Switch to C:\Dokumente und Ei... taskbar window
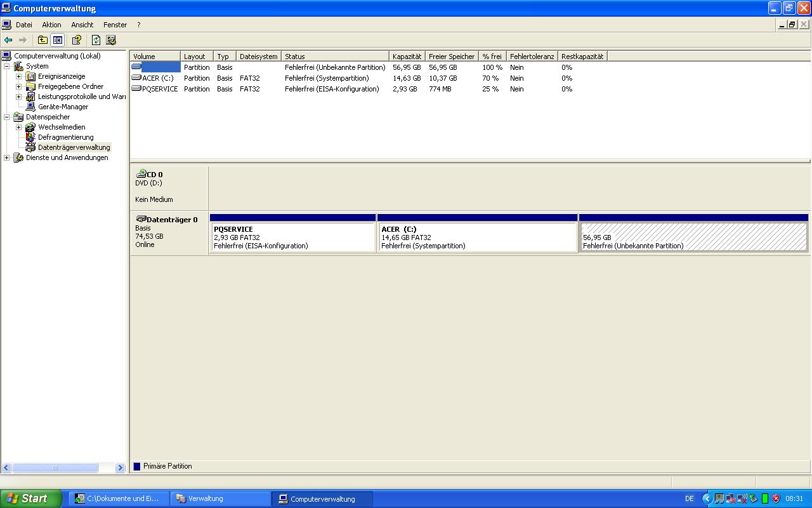Screen dimensions: 812x508 click(x=119, y=498)
